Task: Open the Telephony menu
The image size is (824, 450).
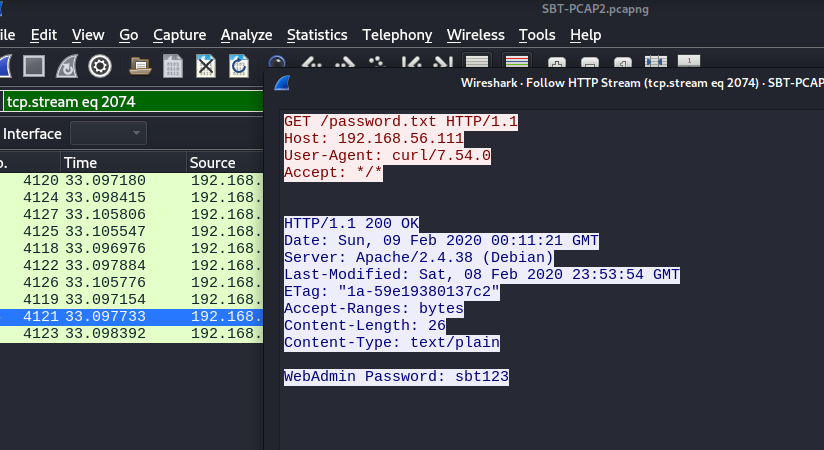Action: (397, 35)
